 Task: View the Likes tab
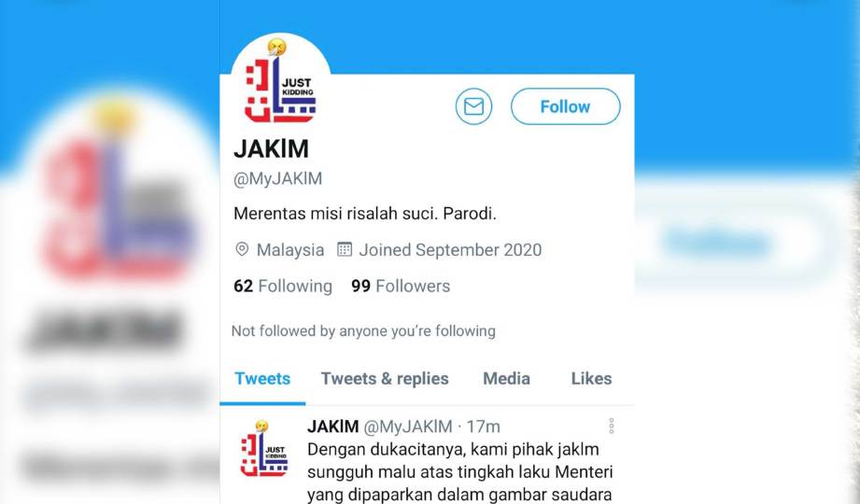(x=591, y=378)
